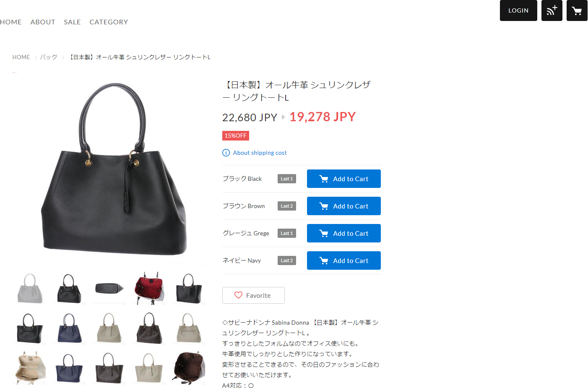Add the Navy bag to cart
The image size is (588, 388).
point(343,260)
